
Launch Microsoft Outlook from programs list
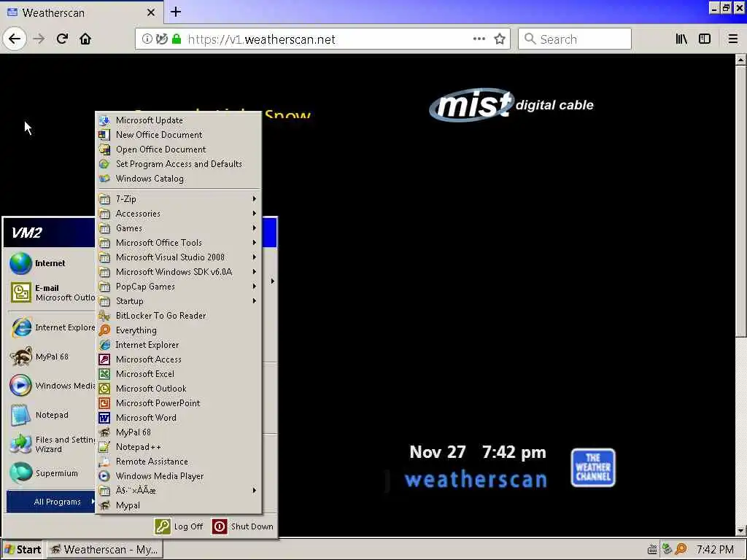(x=178, y=389)
